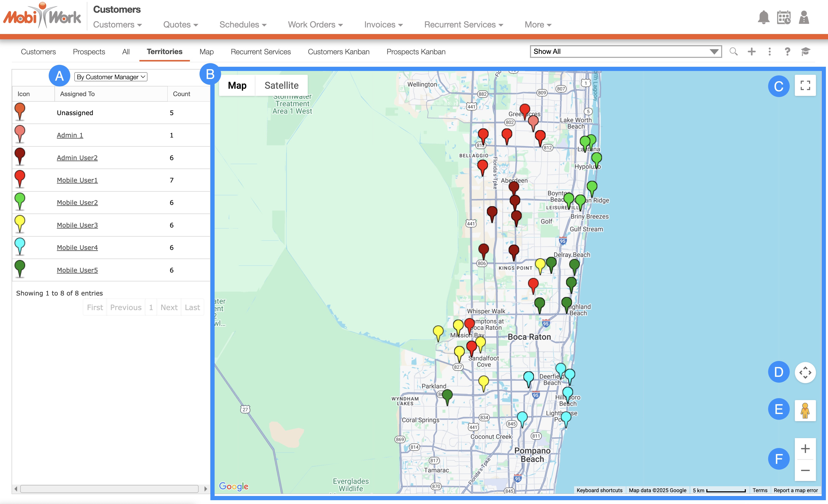
Task: Click the Admin User2 link
Action: point(77,158)
